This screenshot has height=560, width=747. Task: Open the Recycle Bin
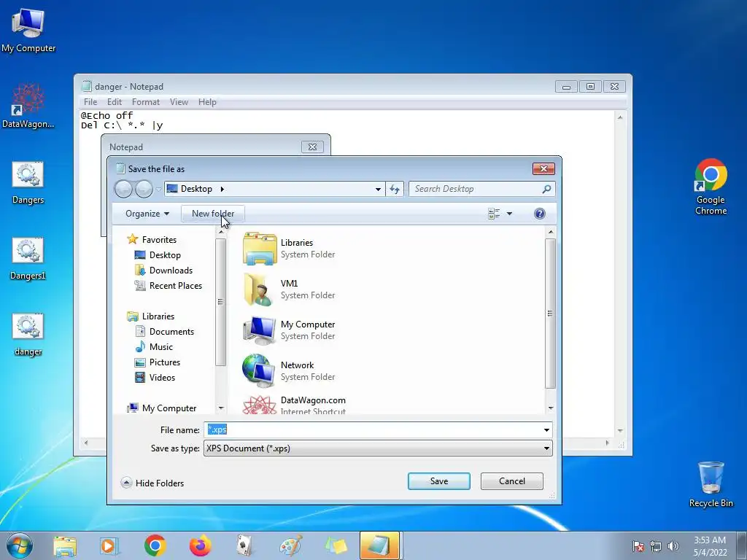[711, 484]
